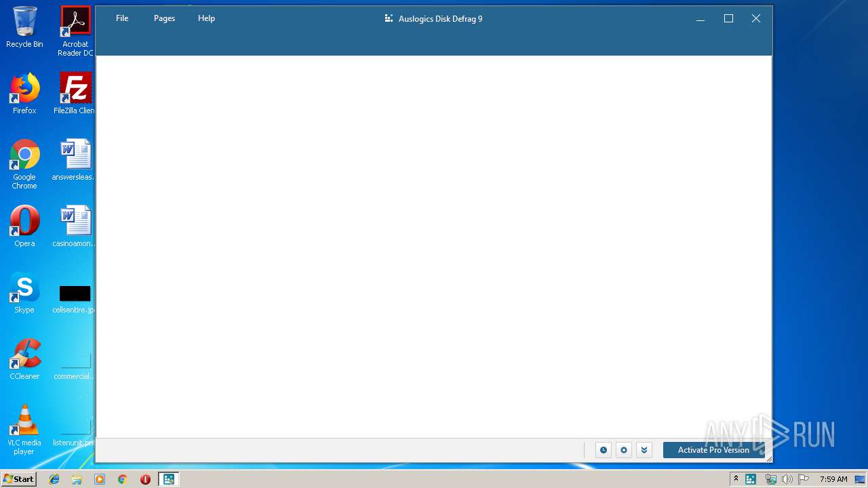Viewport: 868px width, 488px height.
Task: Select the Firefox desktop shortcut
Action: tap(24, 94)
